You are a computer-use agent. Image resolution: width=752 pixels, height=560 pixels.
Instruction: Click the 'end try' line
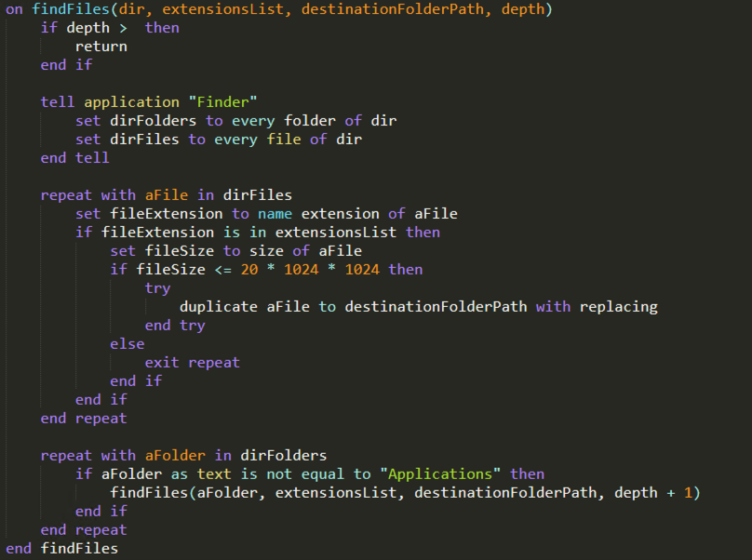tap(175, 326)
